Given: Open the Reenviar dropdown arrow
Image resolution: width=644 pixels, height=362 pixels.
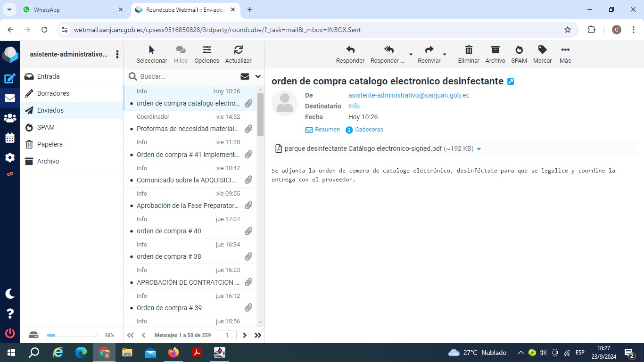Looking at the screenshot, I should [x=445, y=55].
